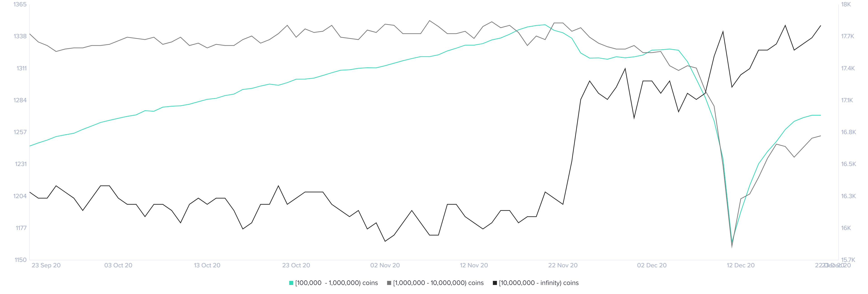Select the 02 Dec 20 x-axis label
Viewport: 868px width, 294px height.
pos(652,265)
